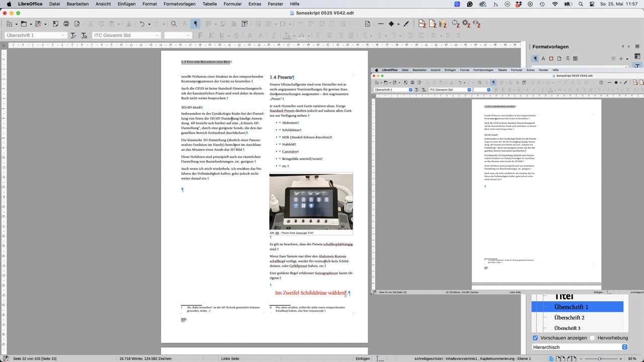This screenshot has width=644, height=362.
Task: Open the basic shapes dropdown arrow
Action: pyautogui.click(x=398, y=24)
